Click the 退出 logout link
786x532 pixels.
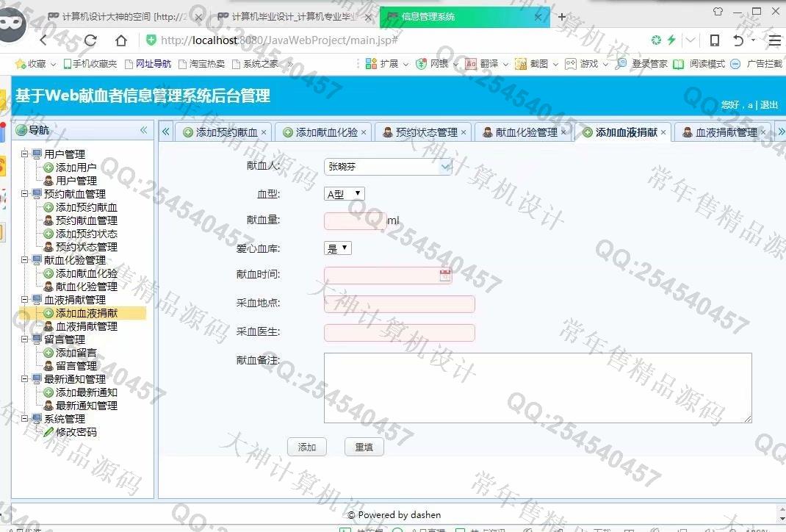click(x=768, y=105)
